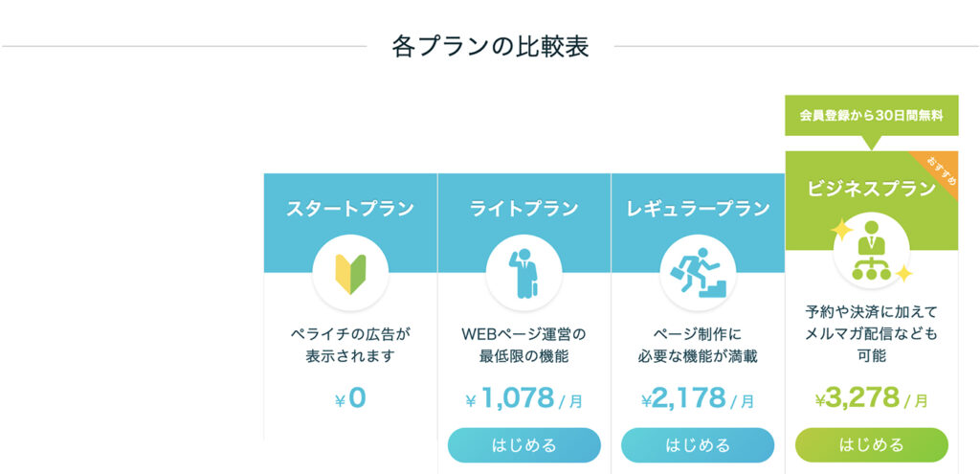
Task: Click the 各プランの比較表 heading
Action: 490,47
